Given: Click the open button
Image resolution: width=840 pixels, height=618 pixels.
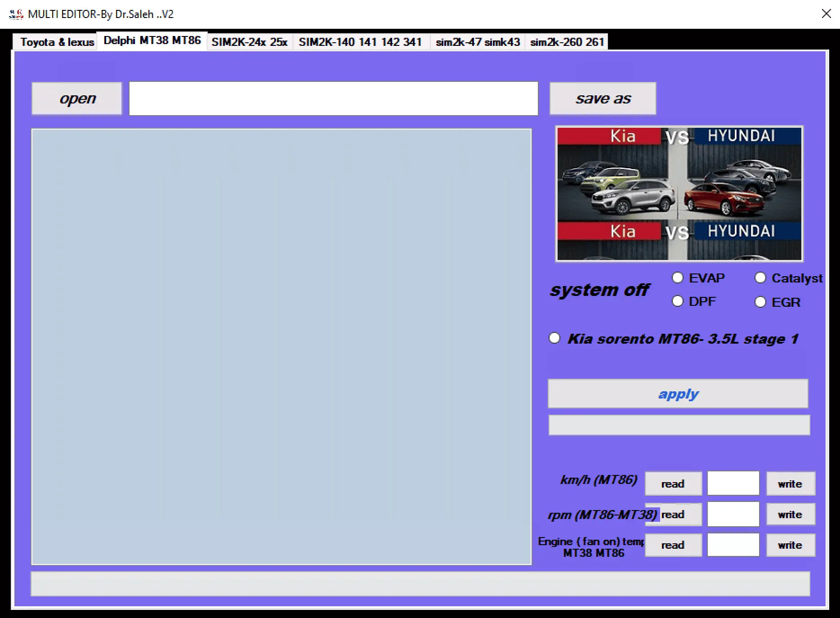Looking at the screenshot, I should point(77,99).
